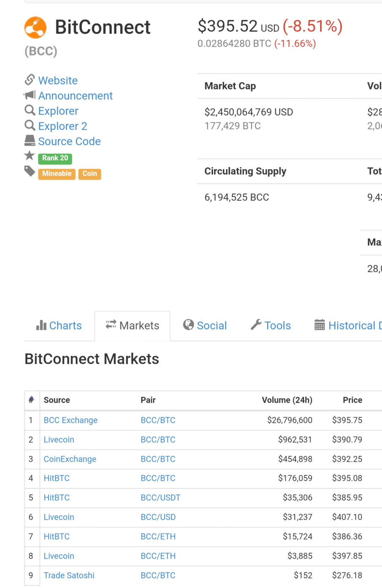Open Livecoin link in row 8
This screenshot has height=588, width=382.
click(x=59, y=556)
